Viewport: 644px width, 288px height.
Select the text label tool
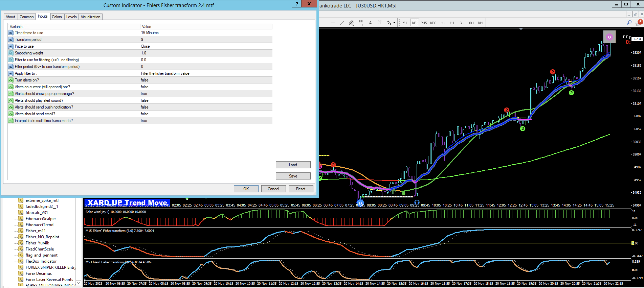(x=380, y=23)
